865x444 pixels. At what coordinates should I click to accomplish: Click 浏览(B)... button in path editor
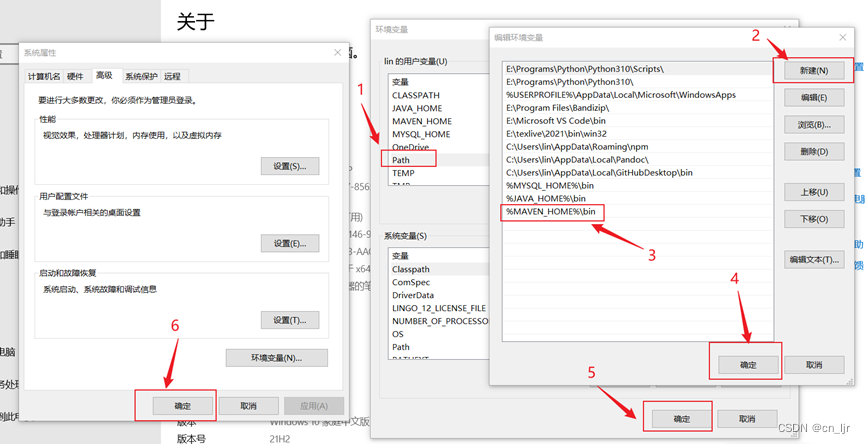(x=814, y=125)
